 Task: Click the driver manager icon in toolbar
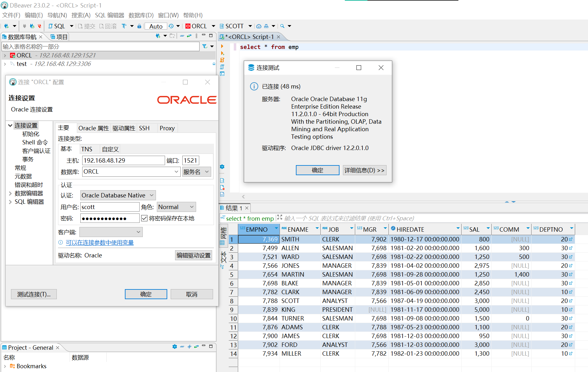(x=266, y=26)
